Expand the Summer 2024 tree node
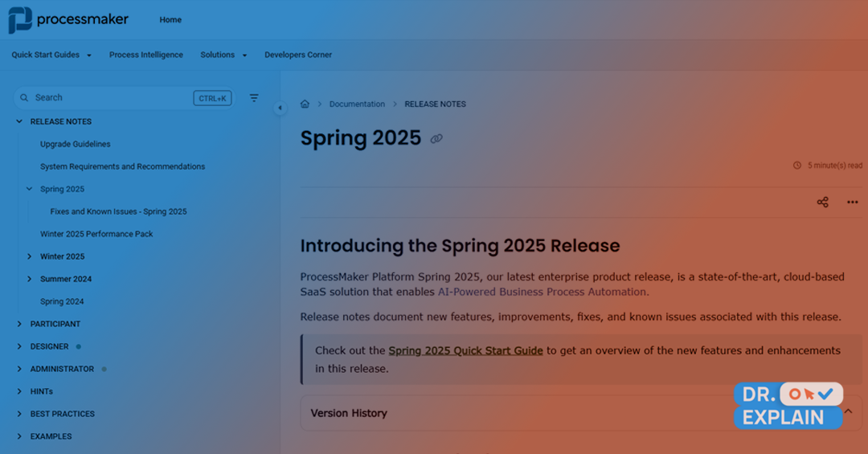 coord(30,279)
